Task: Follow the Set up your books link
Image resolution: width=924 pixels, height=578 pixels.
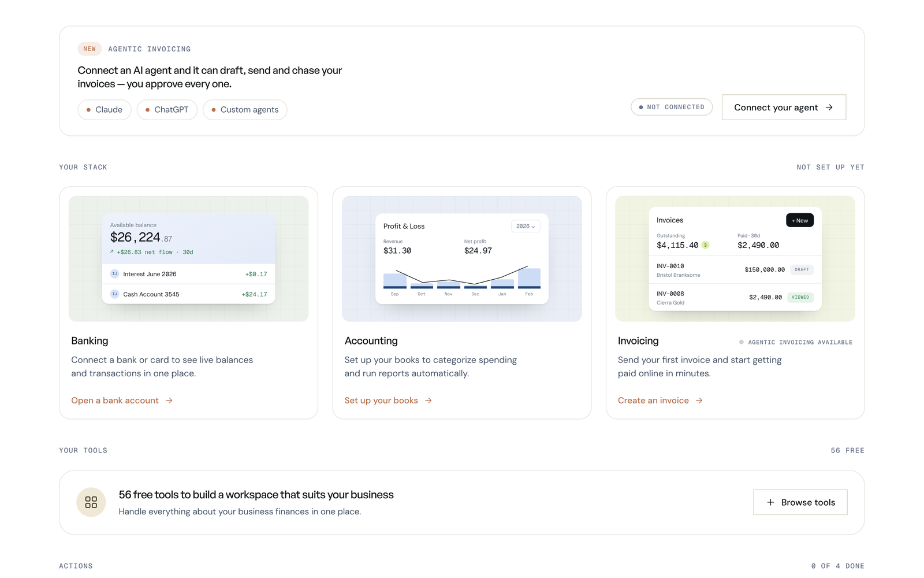Action: coord(388,401)
